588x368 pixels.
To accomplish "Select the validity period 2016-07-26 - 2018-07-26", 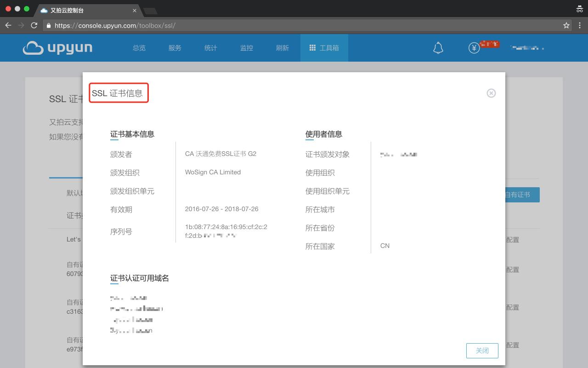I will (221, 209).
